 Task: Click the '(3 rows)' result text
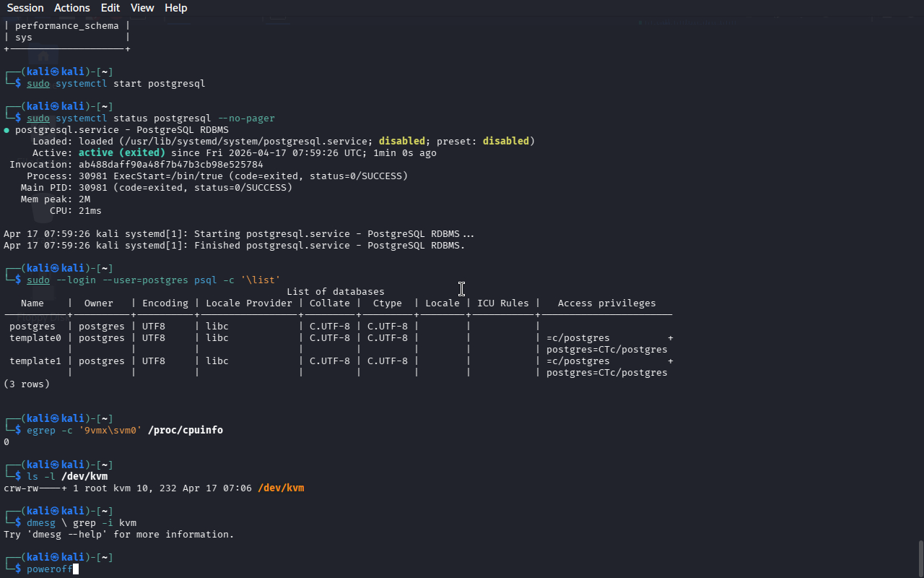[x=27, y=384]
